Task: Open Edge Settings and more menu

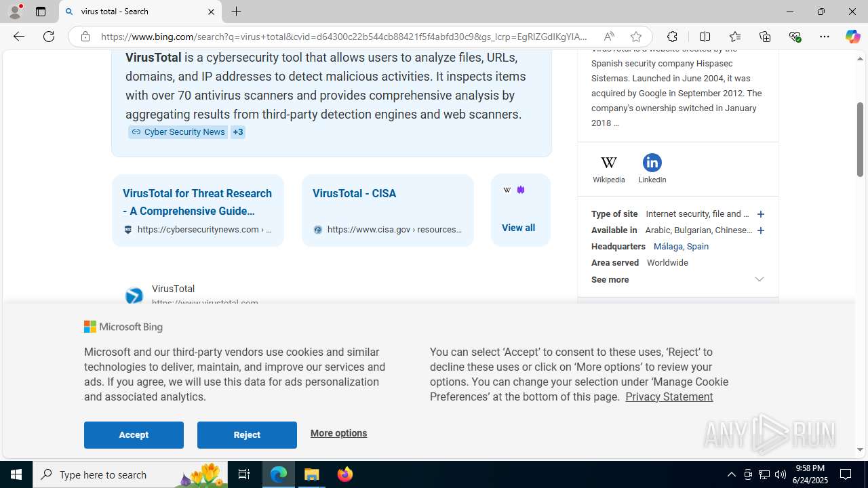Action: pyautogui.click(x=825, y=37)
